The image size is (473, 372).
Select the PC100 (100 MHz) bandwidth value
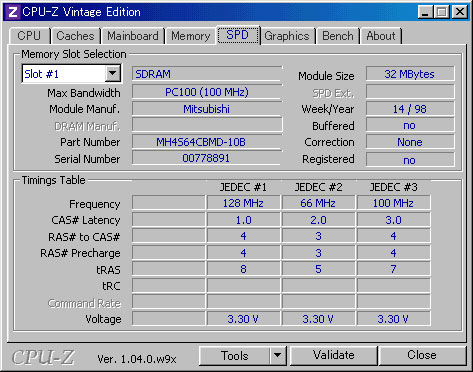pos(207,92)
